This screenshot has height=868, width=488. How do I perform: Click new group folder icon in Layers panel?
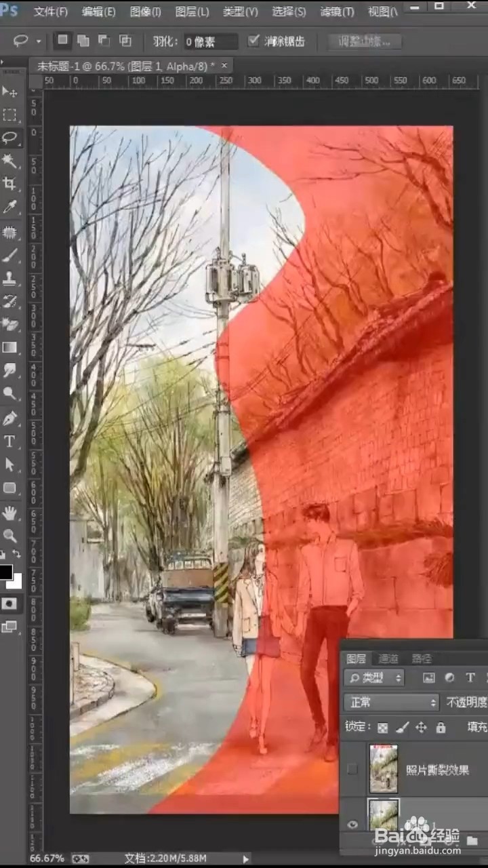pos(472,841)
